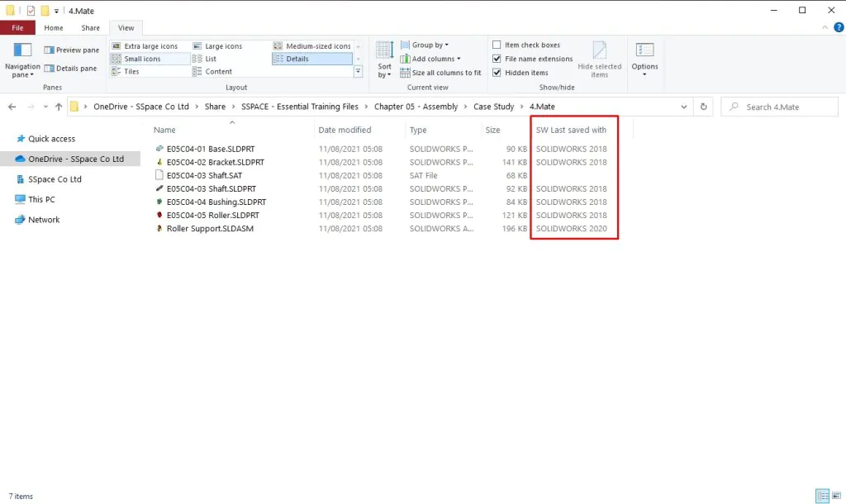Go back using the back arrow

tap(12, 107)
